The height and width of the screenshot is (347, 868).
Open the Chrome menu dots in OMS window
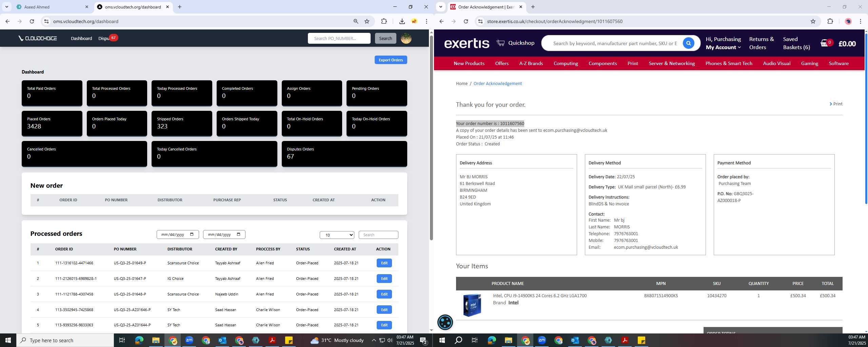pyautogui.click(x=427, y=21)
